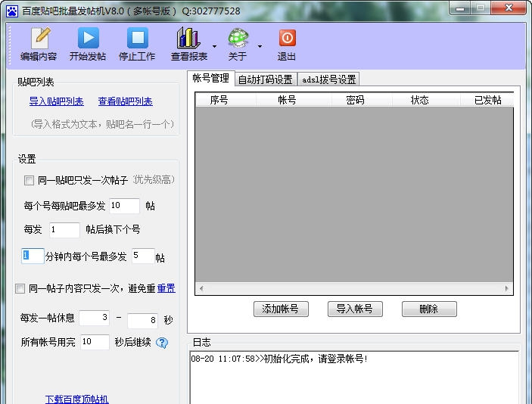Click the 状态 column header
The image size is (532, 404).
[x=426, y=100]
